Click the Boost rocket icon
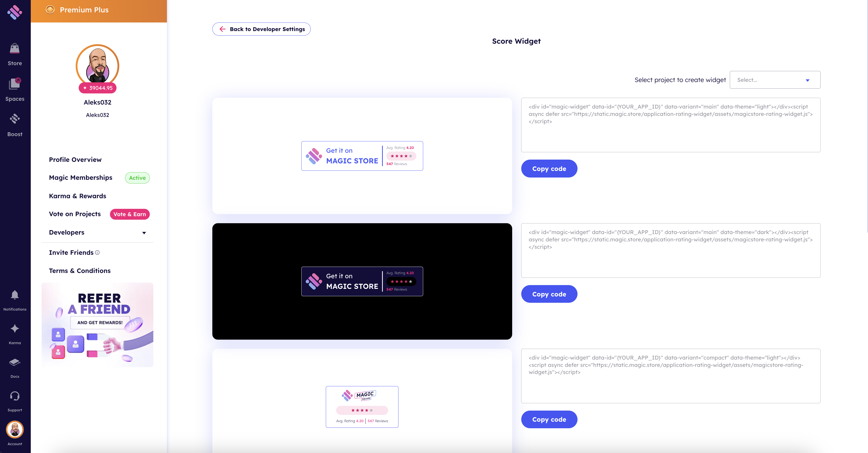 [x=15, y=119]
